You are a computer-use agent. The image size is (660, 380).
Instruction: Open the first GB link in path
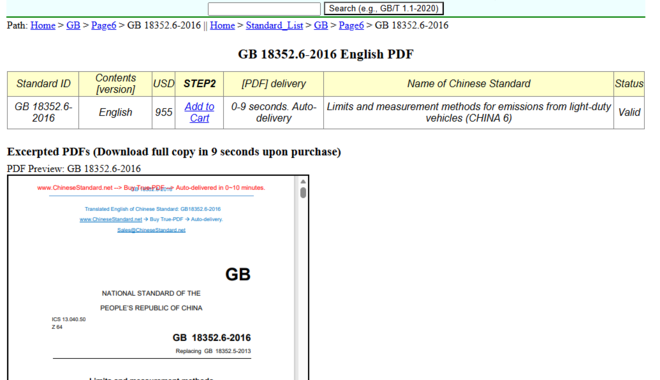coord(73,25)
